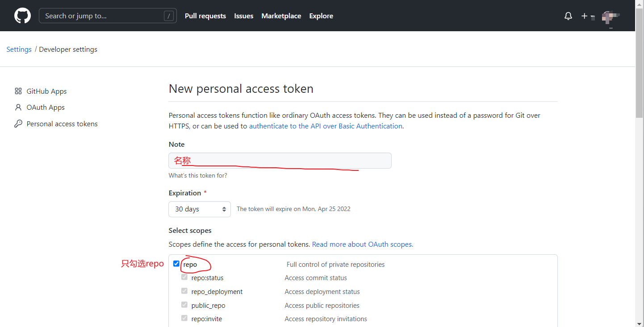
Task: Go to the GitHub homepage logo
Action: (x=22, y=16)
